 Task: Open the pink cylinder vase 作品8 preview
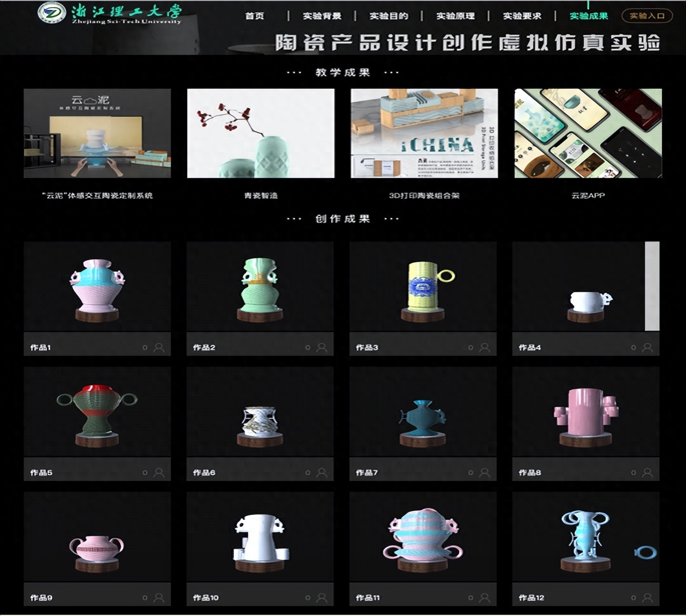[x=586, y=412]
